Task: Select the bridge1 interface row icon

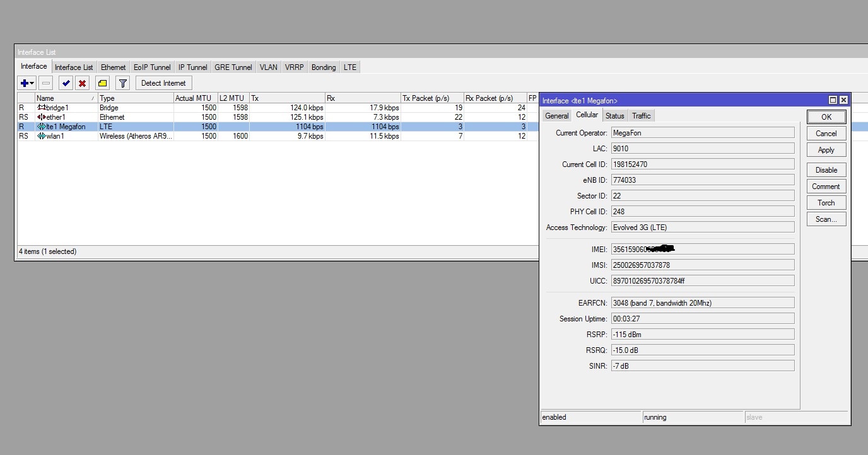Action: tap(41, 108)
